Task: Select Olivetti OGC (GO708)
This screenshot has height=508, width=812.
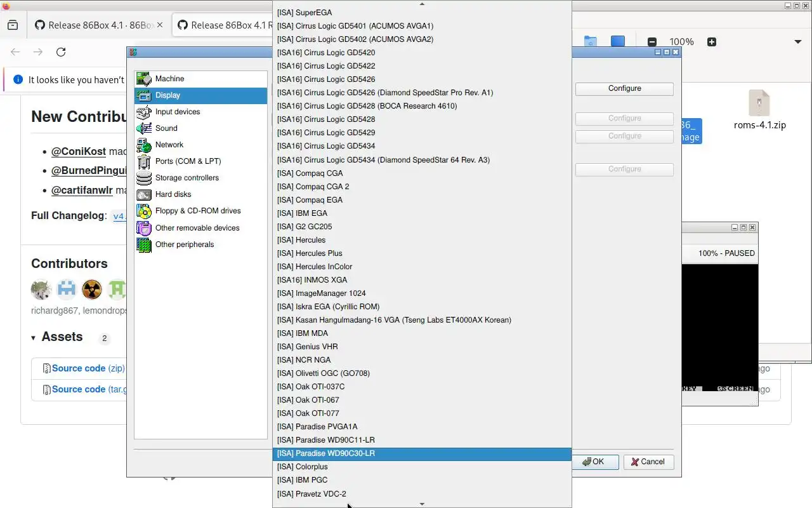Action: coord(422,373)
